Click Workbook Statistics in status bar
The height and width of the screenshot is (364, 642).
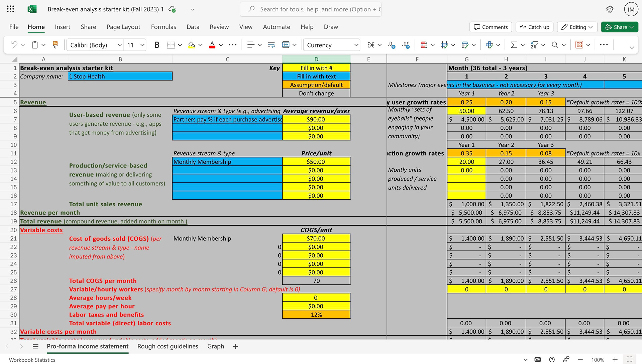coord(32,360)
